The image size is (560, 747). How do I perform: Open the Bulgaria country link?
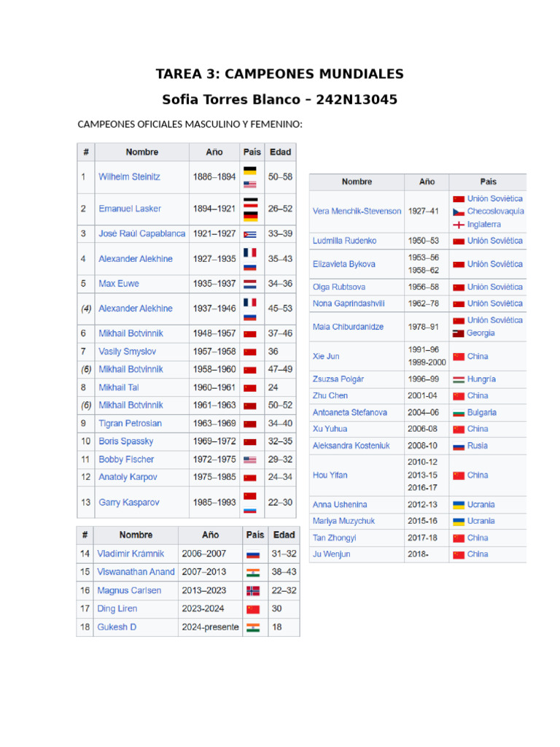tap(481, 413)
